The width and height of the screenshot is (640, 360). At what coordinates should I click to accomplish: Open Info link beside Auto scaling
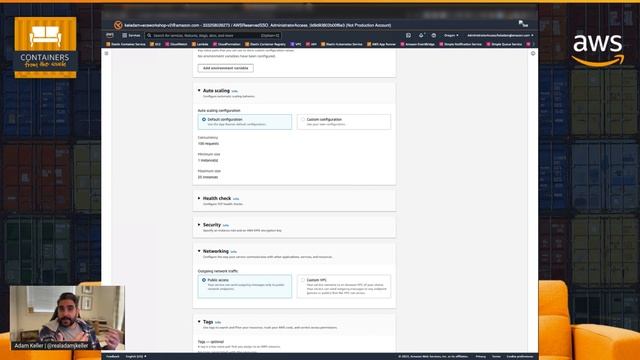(x=234, y=91)
